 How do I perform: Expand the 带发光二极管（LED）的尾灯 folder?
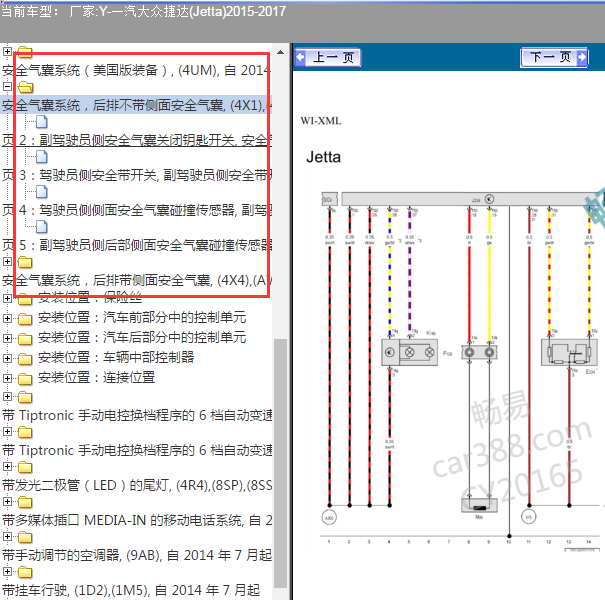[x=7, y=466]
